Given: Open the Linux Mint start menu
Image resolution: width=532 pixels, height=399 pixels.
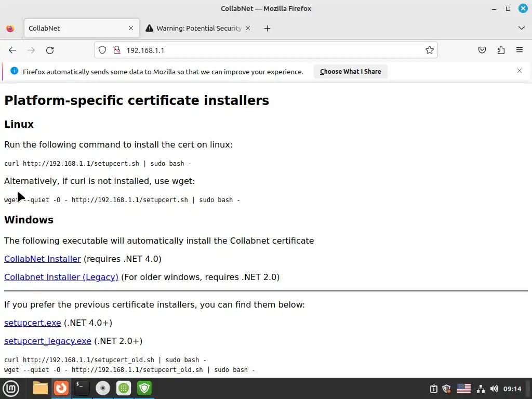Looking at the screenshot, I should 11,389.
